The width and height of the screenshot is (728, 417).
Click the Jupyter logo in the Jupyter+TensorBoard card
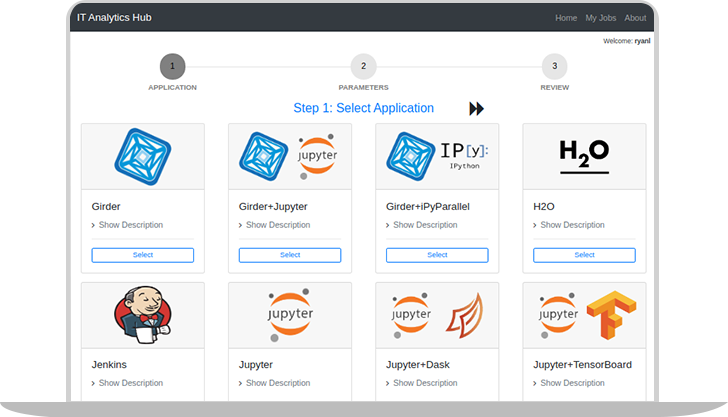click(x=558, y=315)
